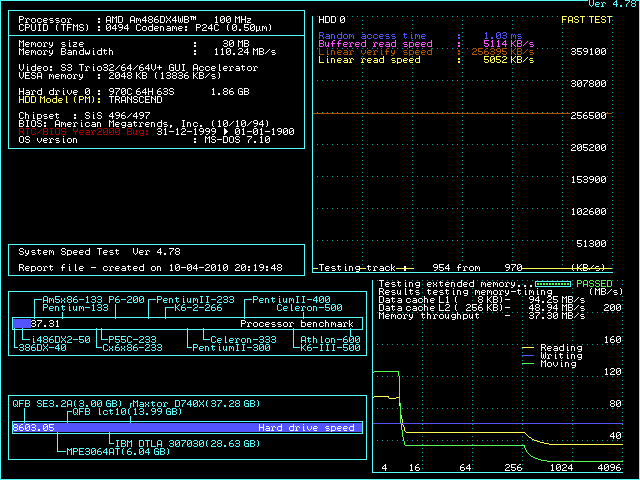This screenshot has height=480, width=640.
Task: Select the HDD 0 header
Action: coord(331,19)
